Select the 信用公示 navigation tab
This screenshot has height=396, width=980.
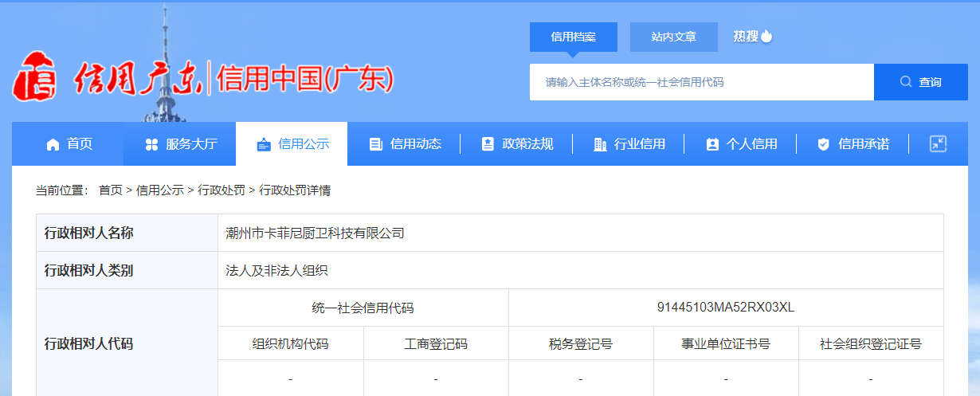[x=292, y=144]
